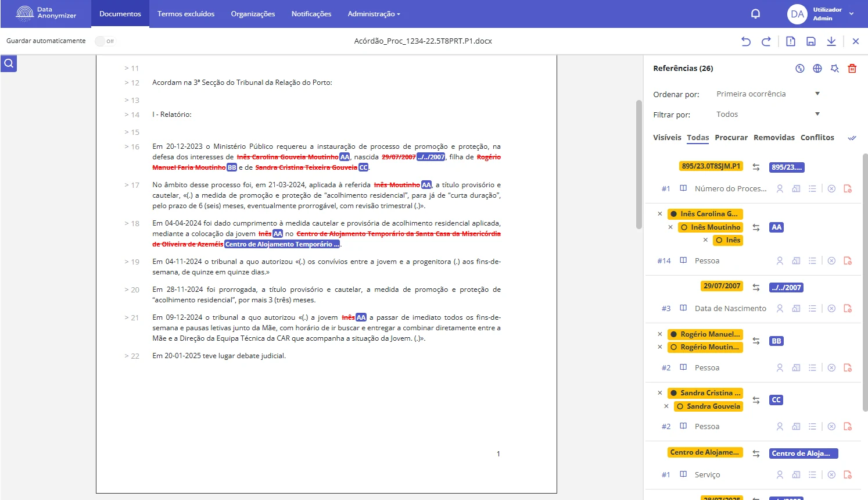Click the person icon in Número do Processo row
The height and width of the screenshot is (500, 868).
[x=780, y=189]
